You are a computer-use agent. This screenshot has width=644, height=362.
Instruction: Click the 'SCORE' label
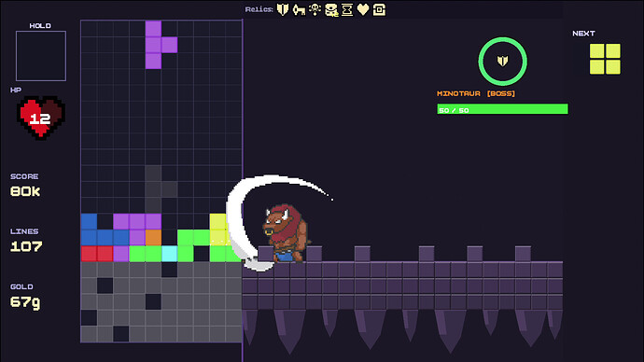(24, 176)
